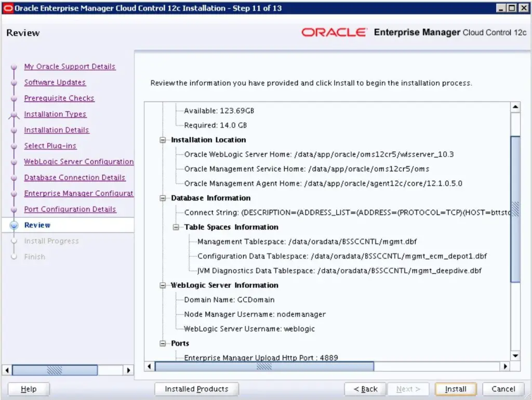Go back using the Back button
Image resolution: width=532 pixels, height=400 pixels.
[x=364, y=389]
